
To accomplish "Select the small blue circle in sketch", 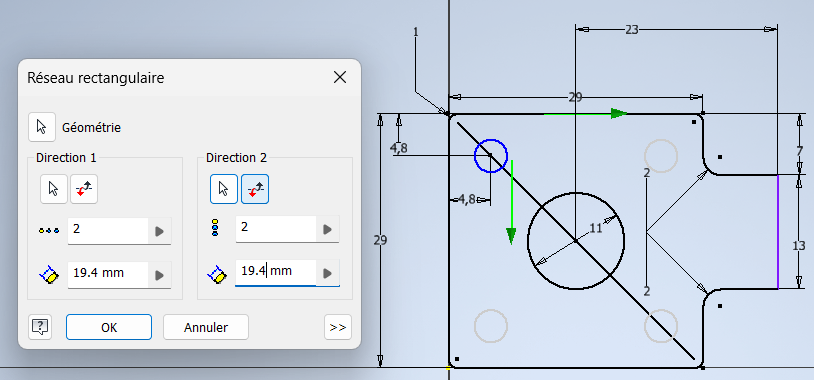I will (491, 156).
